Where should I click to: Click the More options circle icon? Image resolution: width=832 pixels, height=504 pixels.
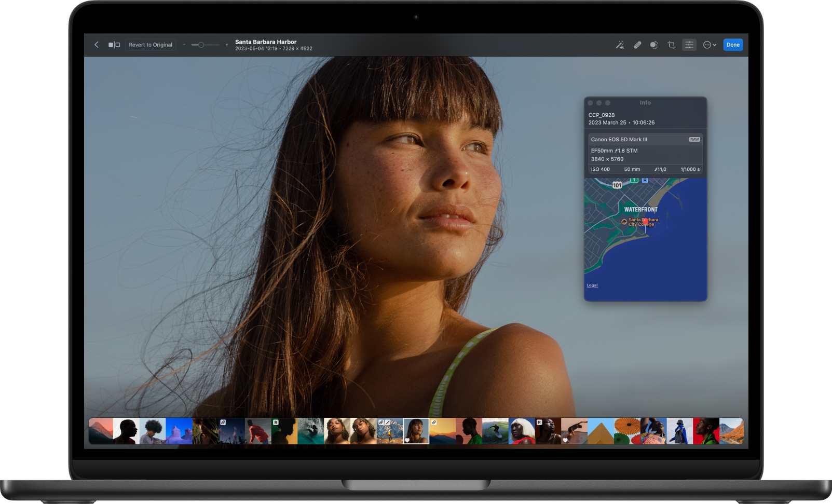(706, 45)
